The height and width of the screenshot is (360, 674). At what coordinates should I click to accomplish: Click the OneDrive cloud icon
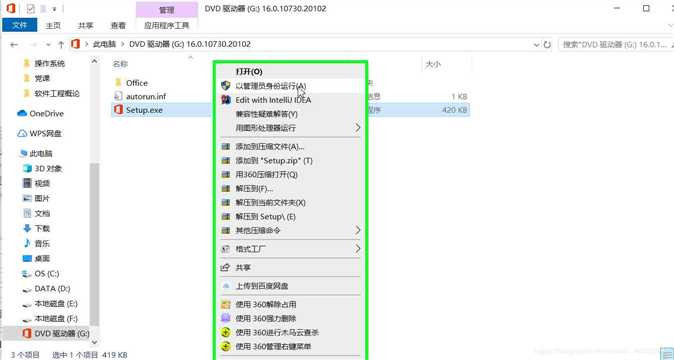point(22,113)
